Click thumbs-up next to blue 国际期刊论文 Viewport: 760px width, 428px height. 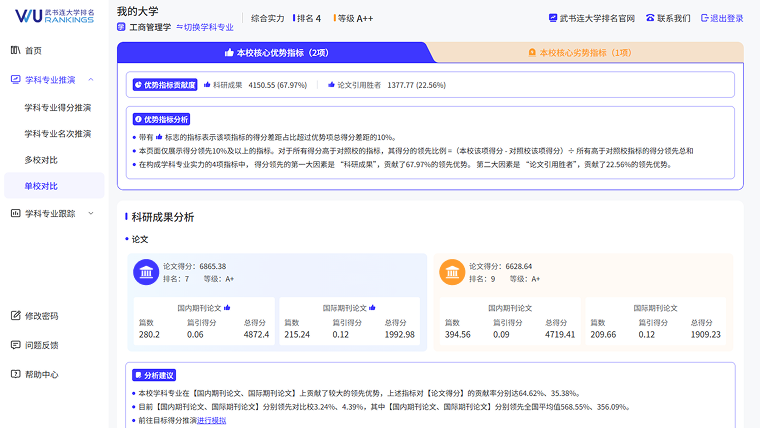pyautogui.click(x=372, y=308)
